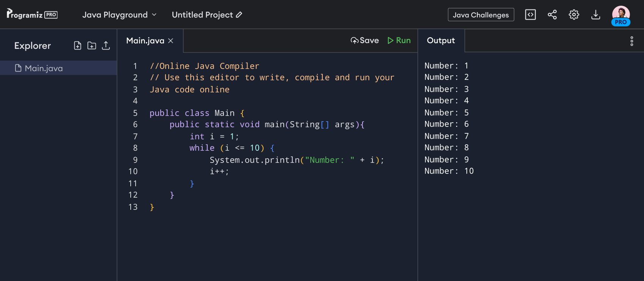
Task: Click output line 'Number: 10'
Action: 449,171
